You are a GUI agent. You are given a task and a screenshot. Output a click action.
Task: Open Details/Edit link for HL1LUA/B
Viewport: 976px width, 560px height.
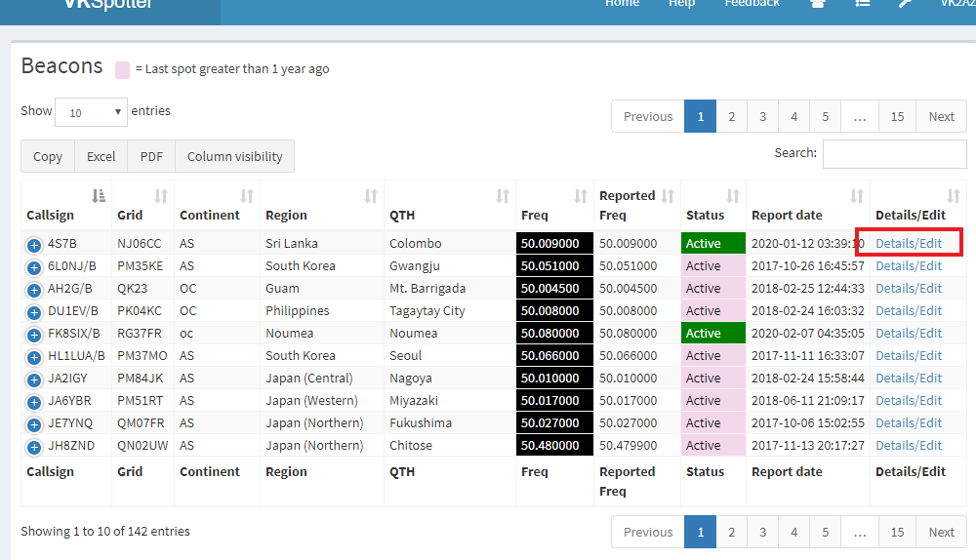(x=909, y=356)
